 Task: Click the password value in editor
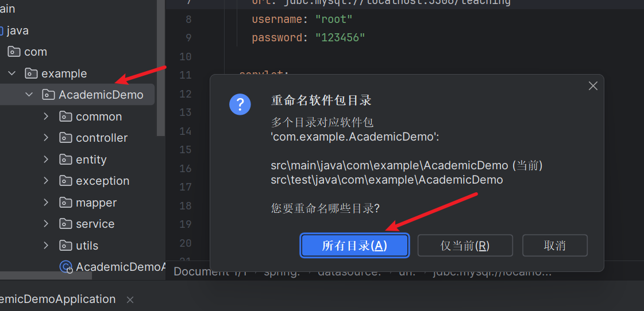(340, 38)
